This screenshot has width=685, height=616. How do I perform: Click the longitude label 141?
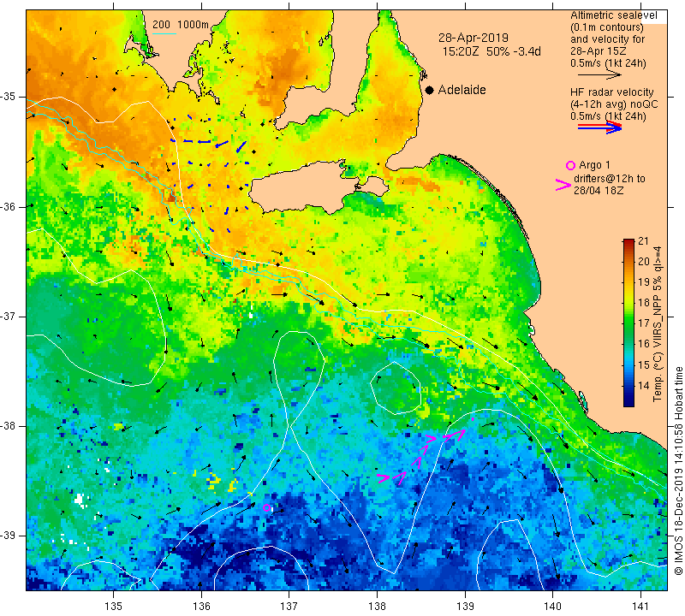point(640,607)
